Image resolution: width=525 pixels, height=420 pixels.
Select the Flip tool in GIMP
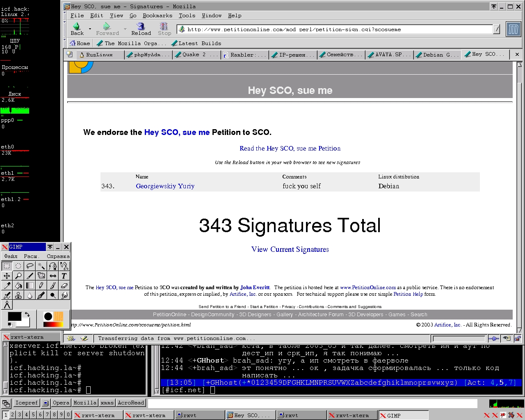click(x=53, y=276)
